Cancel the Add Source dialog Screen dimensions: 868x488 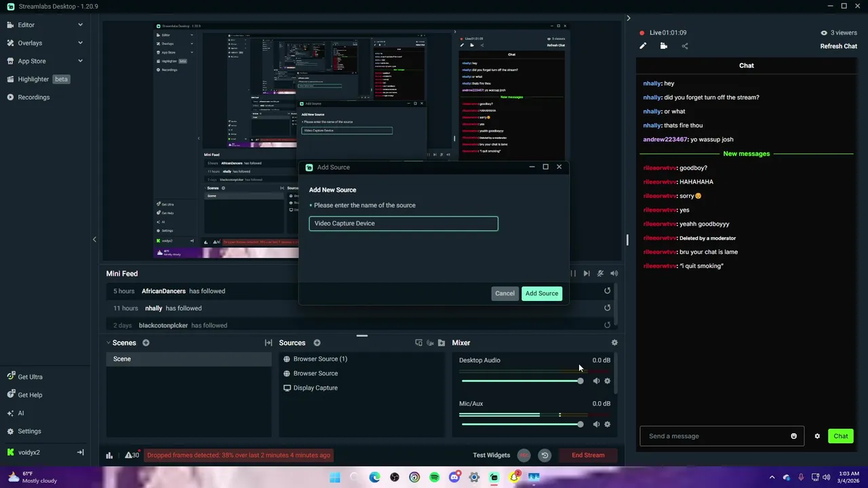[505, 293]
